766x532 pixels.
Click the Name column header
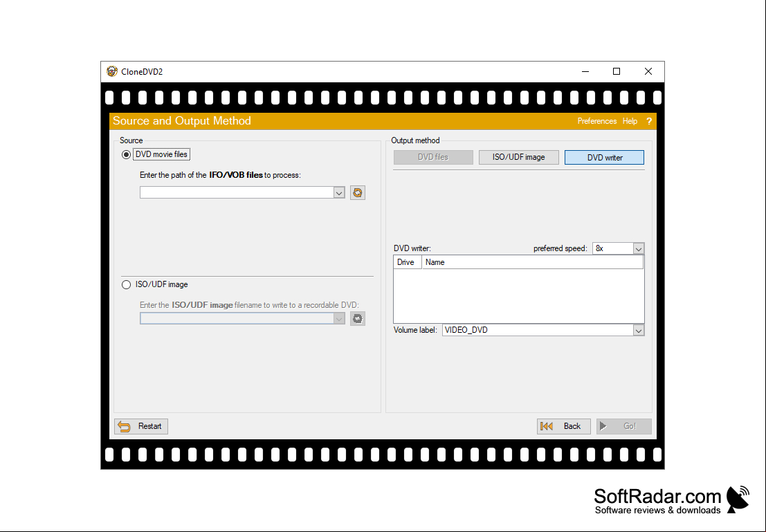click(533, 262)
